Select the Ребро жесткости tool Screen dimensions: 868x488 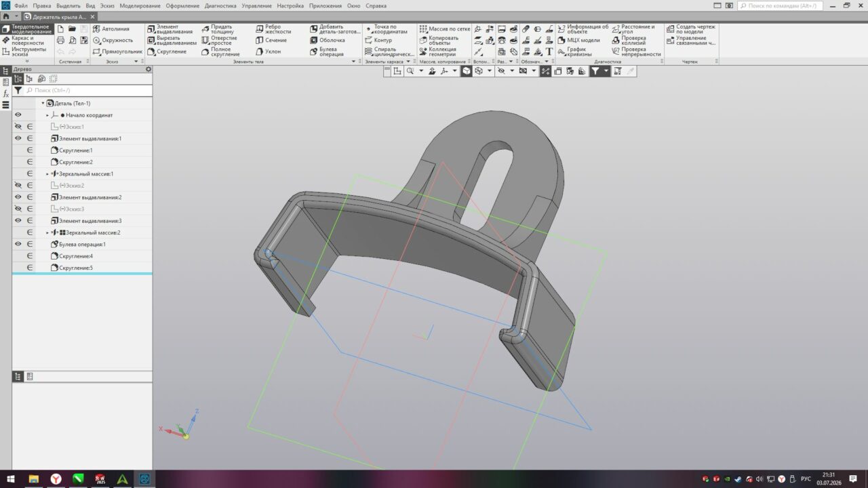point(273,29)
